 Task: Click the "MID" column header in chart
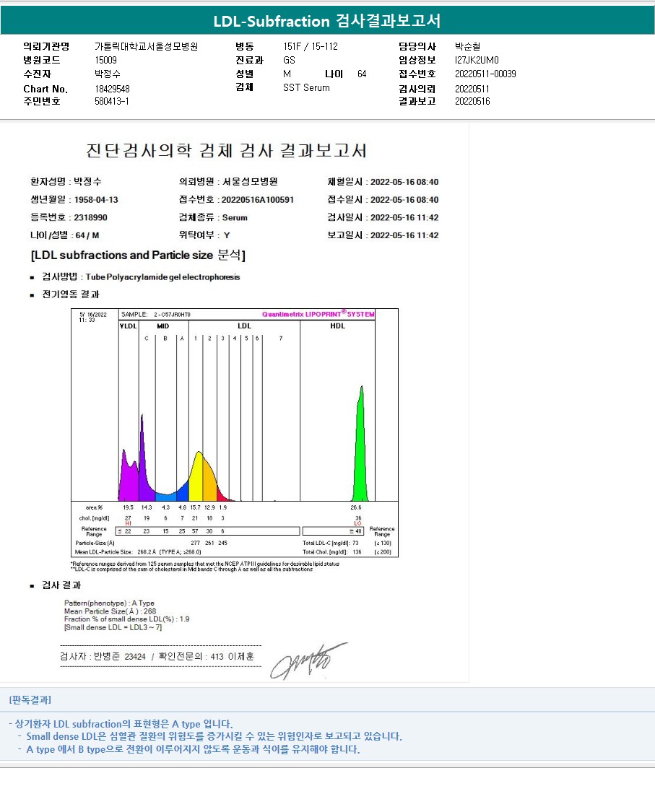[162, 326]
